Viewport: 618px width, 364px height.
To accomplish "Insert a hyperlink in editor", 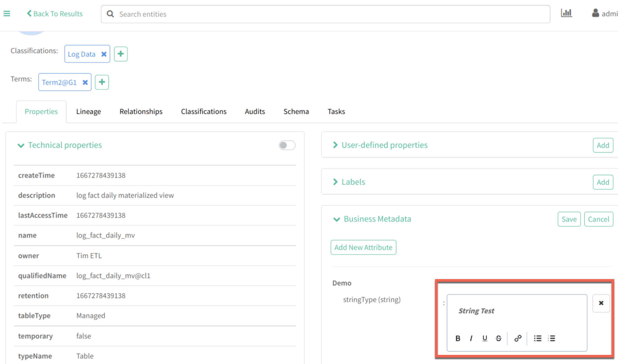I will [518, 338].
